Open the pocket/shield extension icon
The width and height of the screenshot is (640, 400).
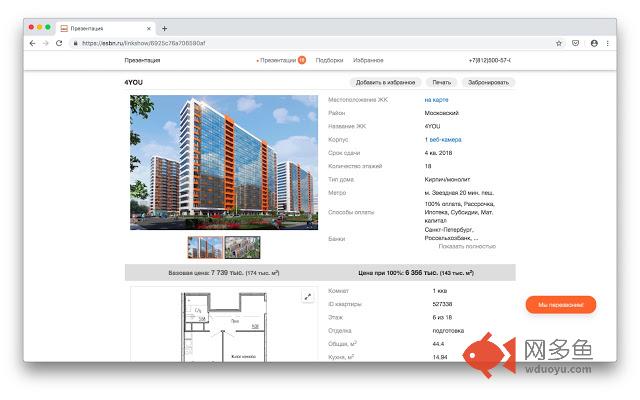click(x=576, y=43)
